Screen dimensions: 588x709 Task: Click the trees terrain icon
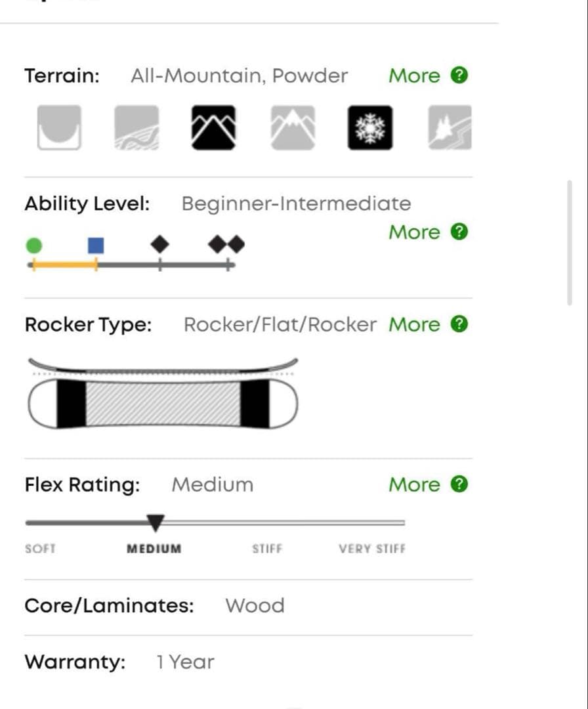[450, 127]
